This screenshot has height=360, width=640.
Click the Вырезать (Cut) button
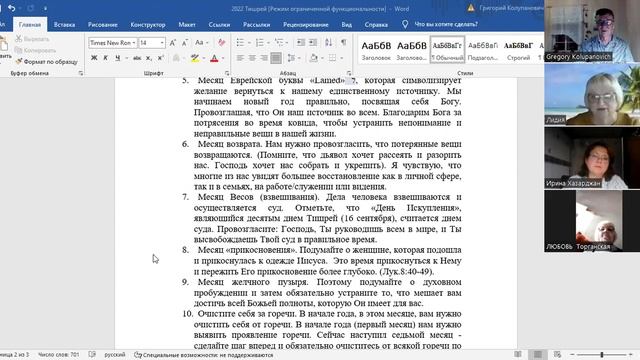point(33,39)
